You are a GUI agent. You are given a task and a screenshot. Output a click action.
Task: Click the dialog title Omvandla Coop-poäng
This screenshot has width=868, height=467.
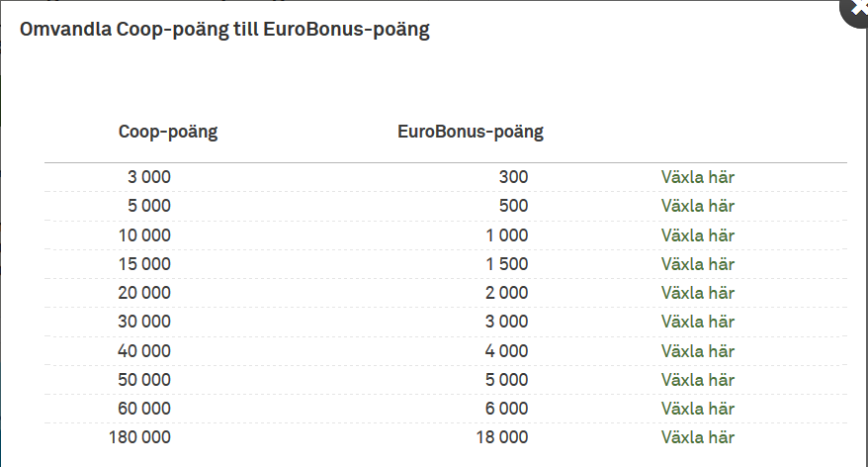pyautogui.click(x=224, y=30)
